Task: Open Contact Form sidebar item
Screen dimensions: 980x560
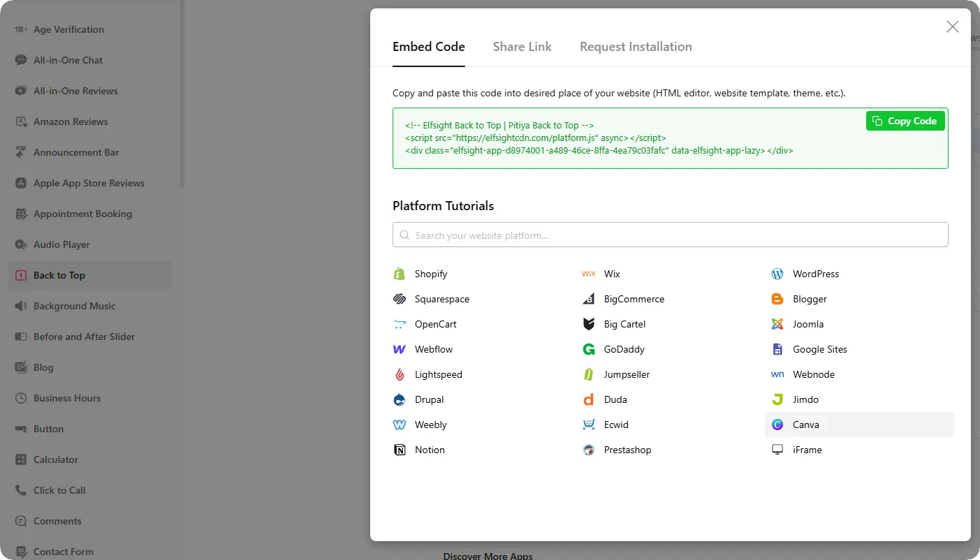Action: tap(89, 552)
